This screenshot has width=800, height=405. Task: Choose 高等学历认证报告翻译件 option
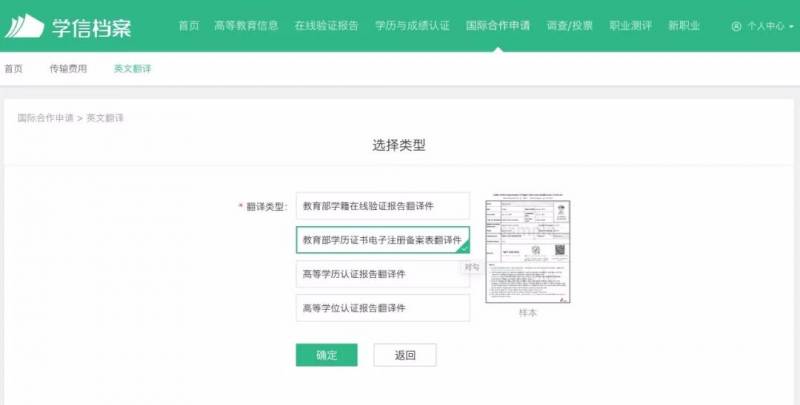click(x=382, y=274)
